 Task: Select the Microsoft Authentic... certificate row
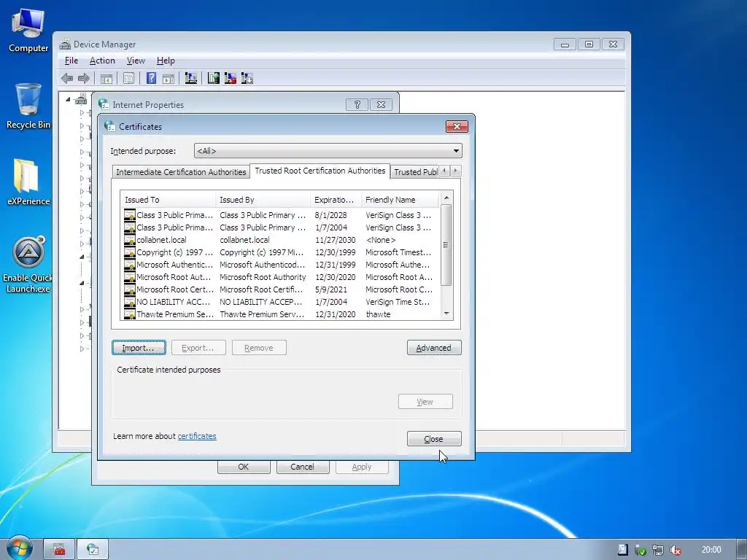coord(281,265)
